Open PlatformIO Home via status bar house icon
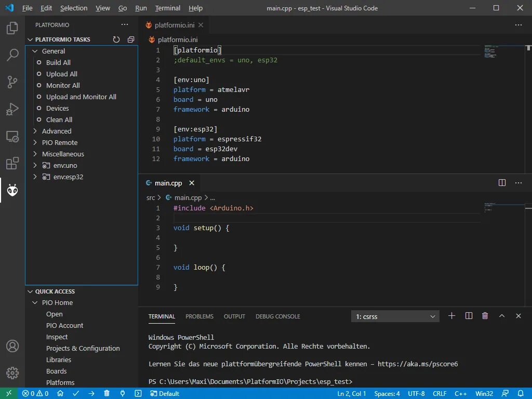This screenshot has height=399, width=532. (60, 393)
